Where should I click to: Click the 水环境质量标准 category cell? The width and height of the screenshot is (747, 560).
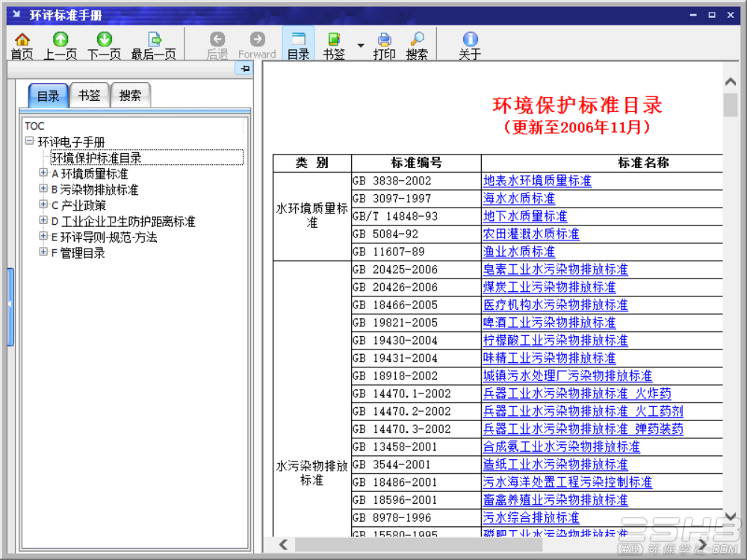[312, 217]
